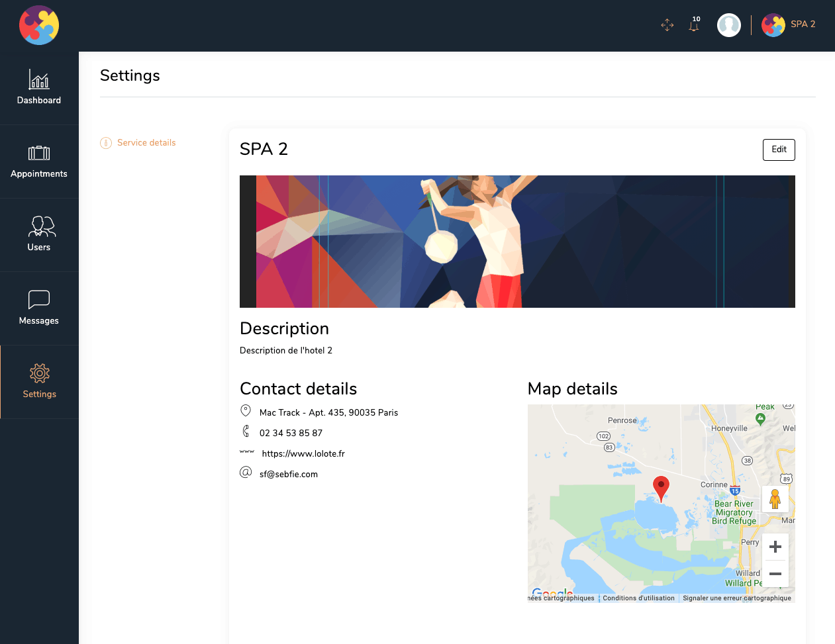Click the sf@sebfie.com email address
This screenshot has height=644, width=835.
point(289,475)
